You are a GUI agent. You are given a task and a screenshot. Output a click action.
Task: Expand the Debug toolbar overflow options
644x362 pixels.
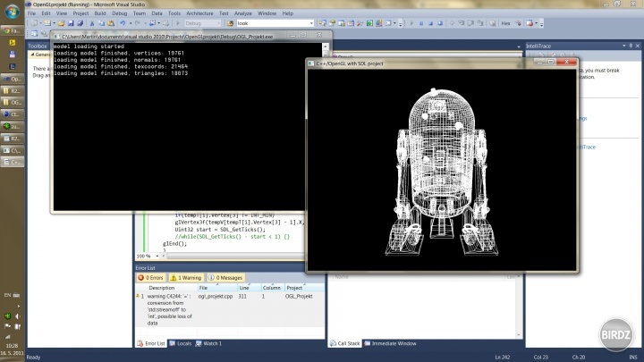pyautogui.click(x=542, y=24)
